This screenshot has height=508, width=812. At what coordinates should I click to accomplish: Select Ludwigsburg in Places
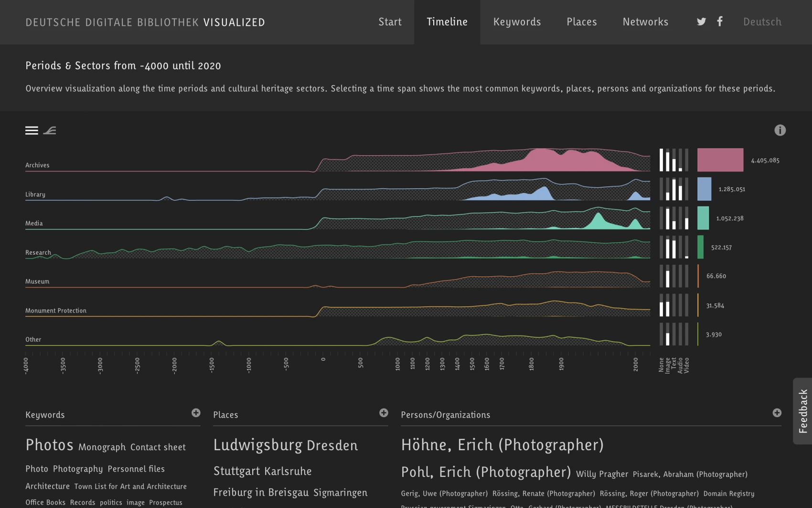click(x=257, y=445)
